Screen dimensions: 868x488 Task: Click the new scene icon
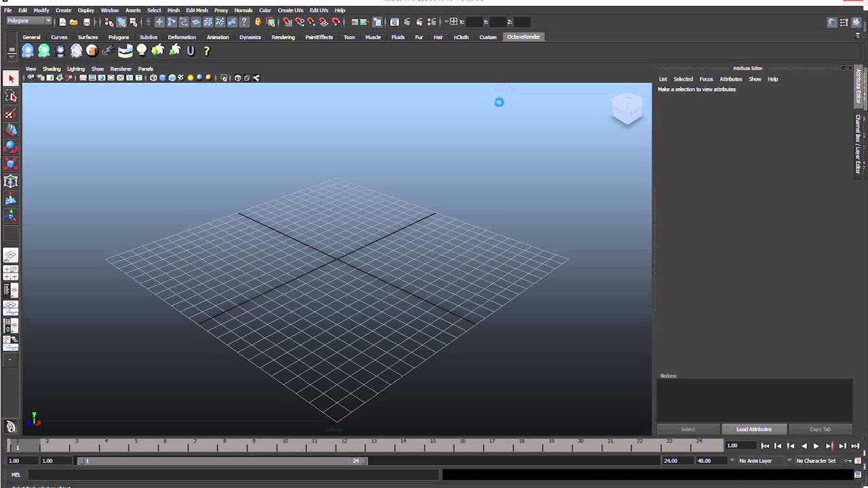[x=62, y=22]
